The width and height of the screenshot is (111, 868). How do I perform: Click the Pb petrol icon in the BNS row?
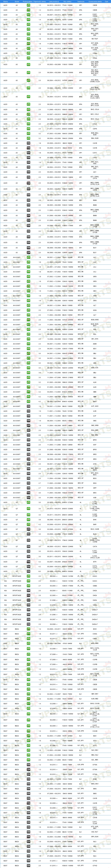coord(28,402)
